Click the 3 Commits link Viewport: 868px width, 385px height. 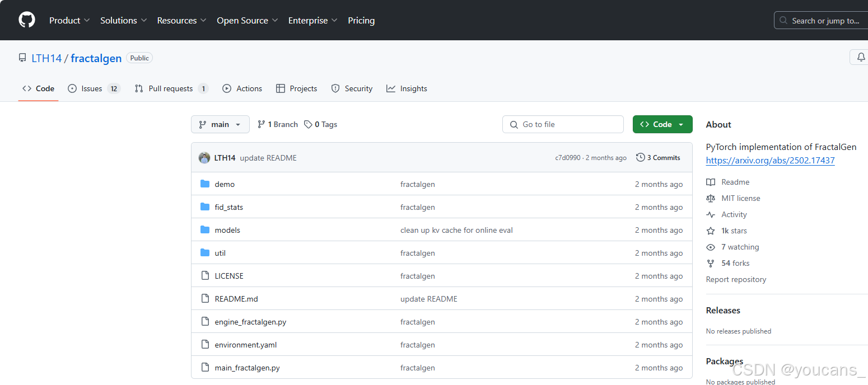coord(659,158)
